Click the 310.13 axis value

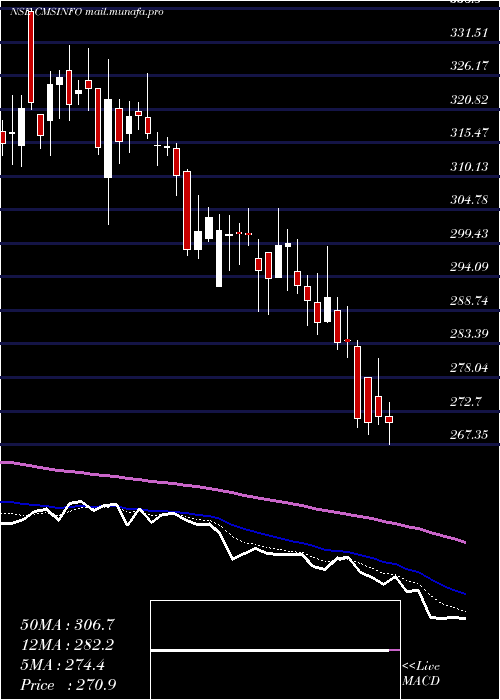469,167
